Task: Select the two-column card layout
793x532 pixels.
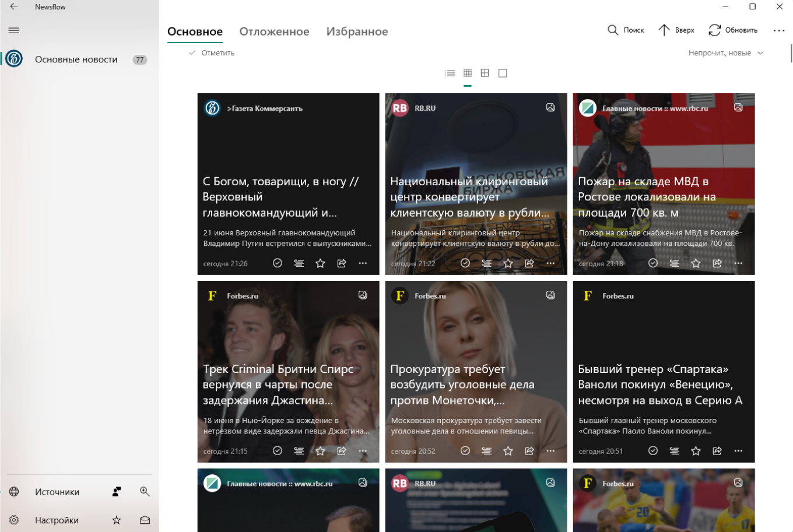Action: coord(484,73)
